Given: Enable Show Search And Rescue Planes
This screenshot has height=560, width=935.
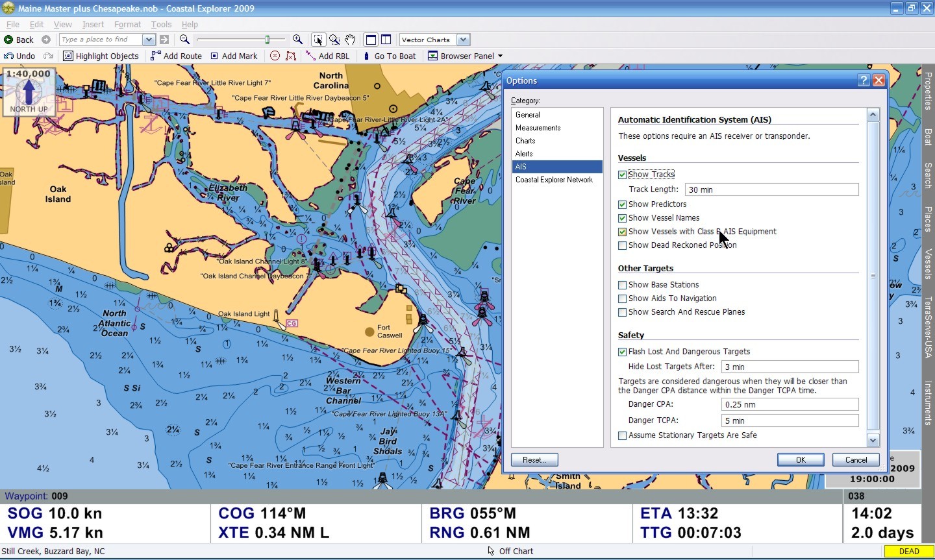Looking at the screenshot, I should (x=622, y=312).
